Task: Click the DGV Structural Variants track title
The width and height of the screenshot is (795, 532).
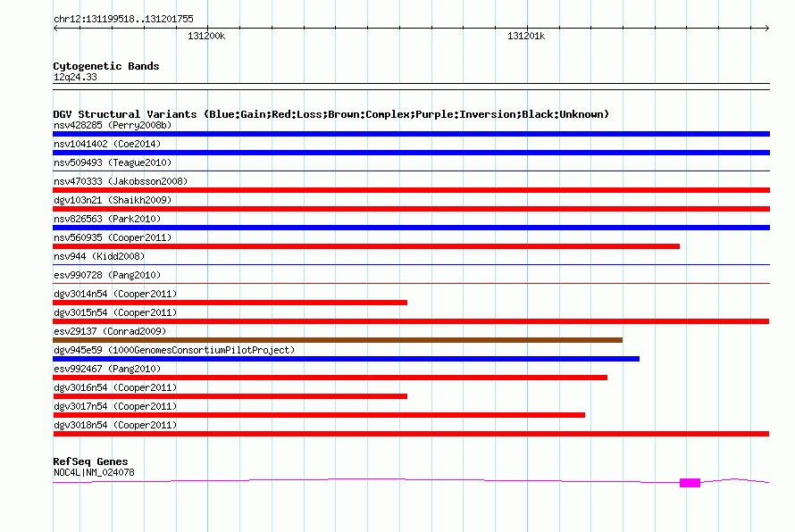Action: point(331,114)
